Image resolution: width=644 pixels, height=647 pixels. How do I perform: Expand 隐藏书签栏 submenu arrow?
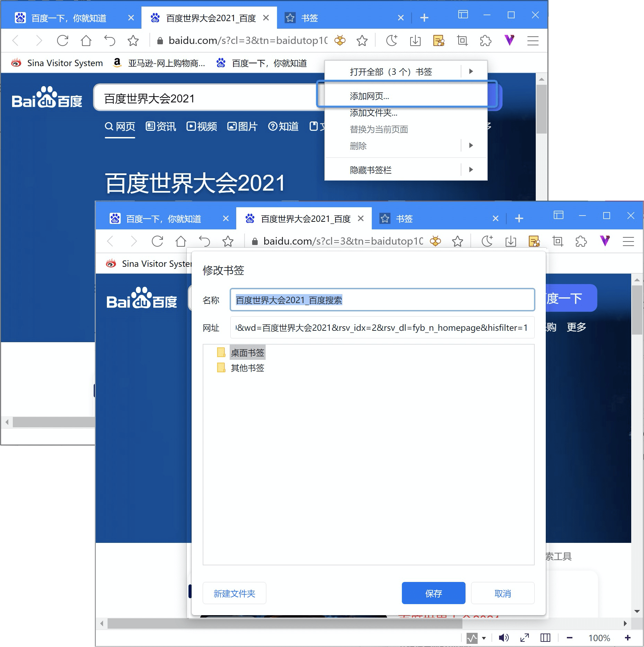471,170
